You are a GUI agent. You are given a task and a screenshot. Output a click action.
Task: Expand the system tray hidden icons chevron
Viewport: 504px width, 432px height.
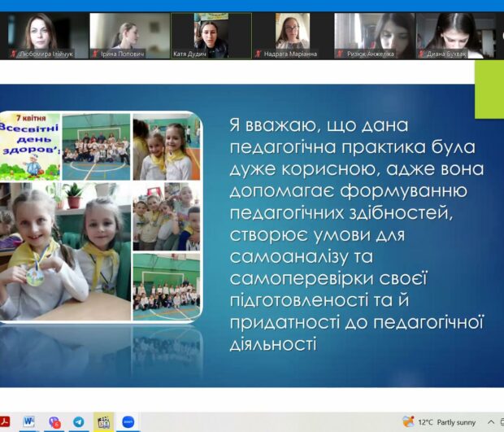click(491, 421)
